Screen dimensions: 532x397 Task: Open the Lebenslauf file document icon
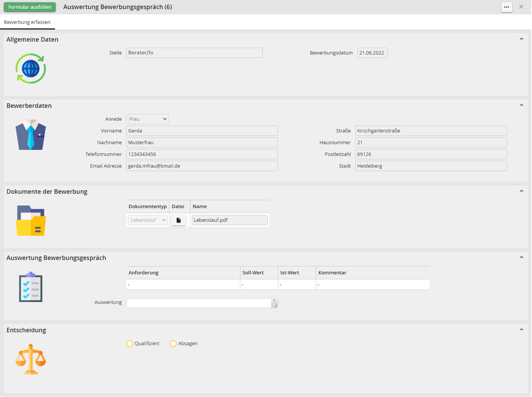(179, 220)
